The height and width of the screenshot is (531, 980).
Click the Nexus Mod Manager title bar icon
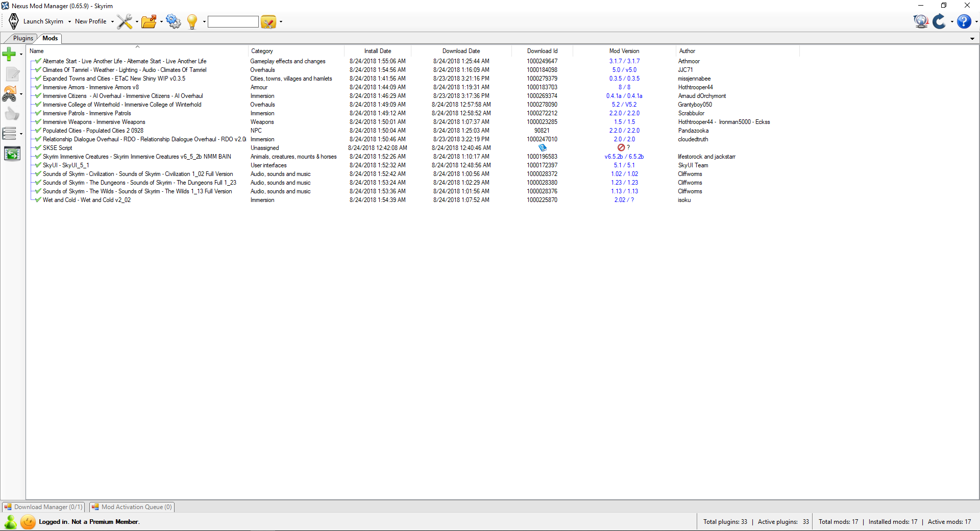tap(6, 6)
